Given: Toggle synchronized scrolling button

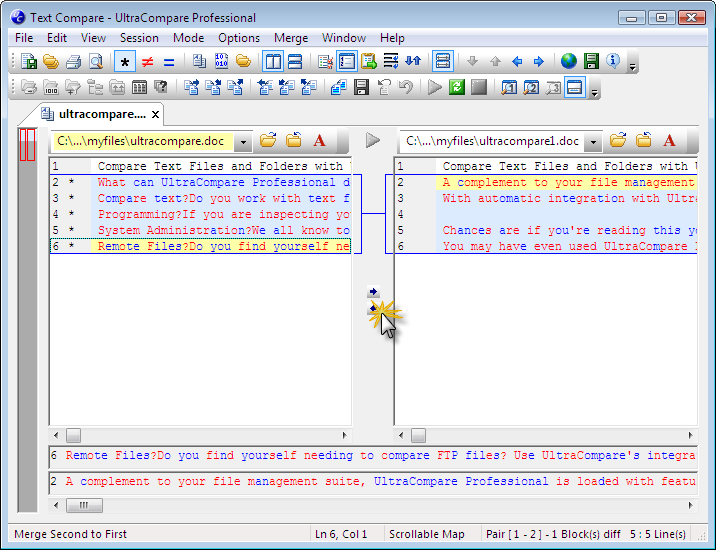Looking at the screenshot, I should pyautogui.click(x=443, y=61).
